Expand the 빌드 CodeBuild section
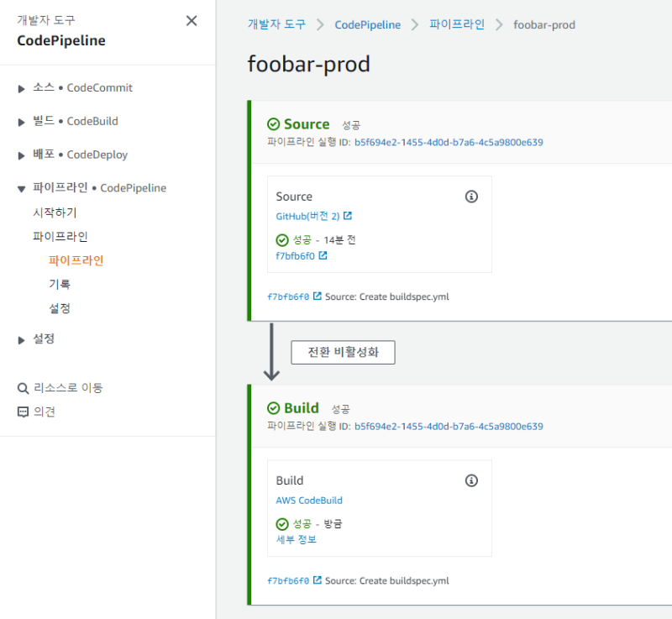The image size is (672, 619). (22, 122)
